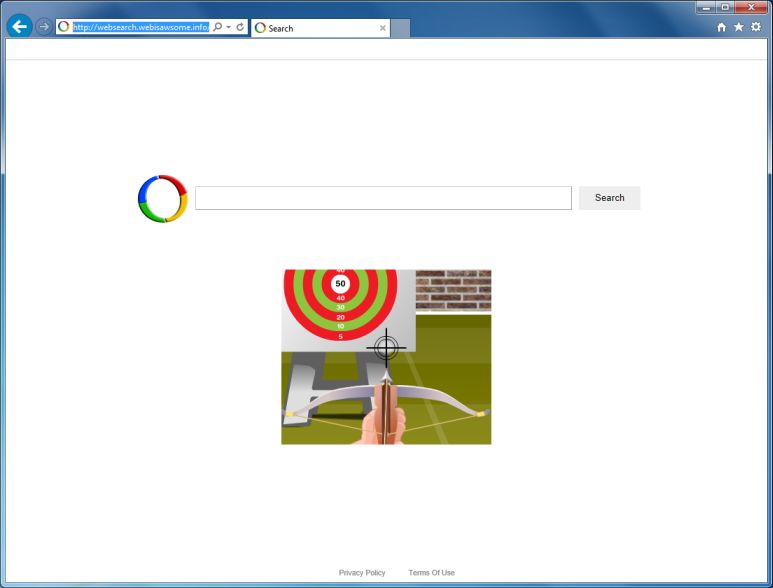Close the browser window
Viewport: 773px width, 588px height.
751,7
